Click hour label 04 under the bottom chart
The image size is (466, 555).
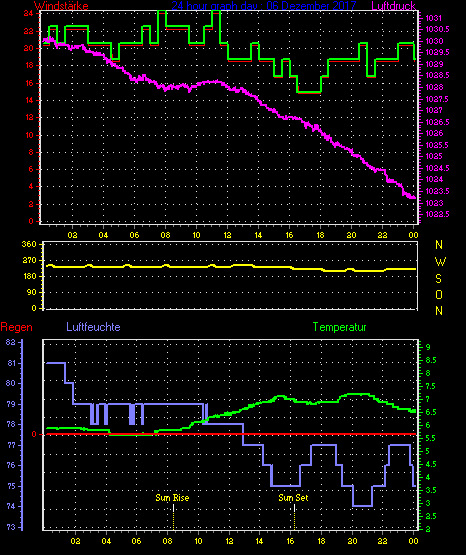[106, 541]
